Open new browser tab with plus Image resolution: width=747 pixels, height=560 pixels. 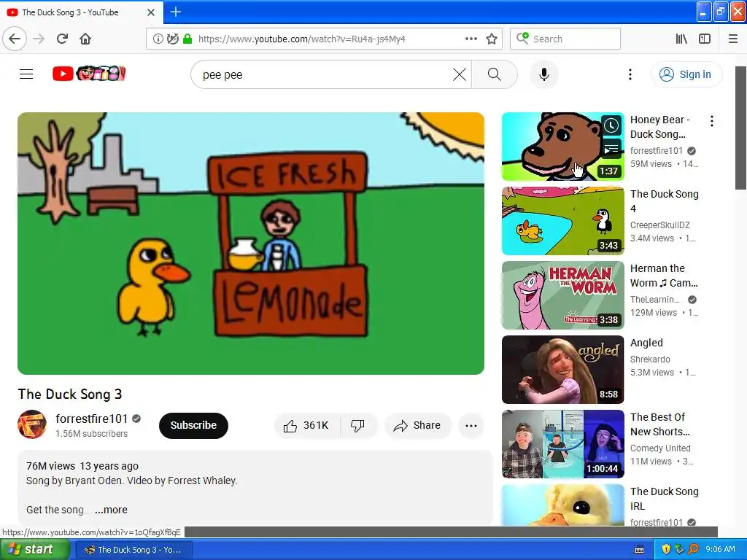(175, 12)
